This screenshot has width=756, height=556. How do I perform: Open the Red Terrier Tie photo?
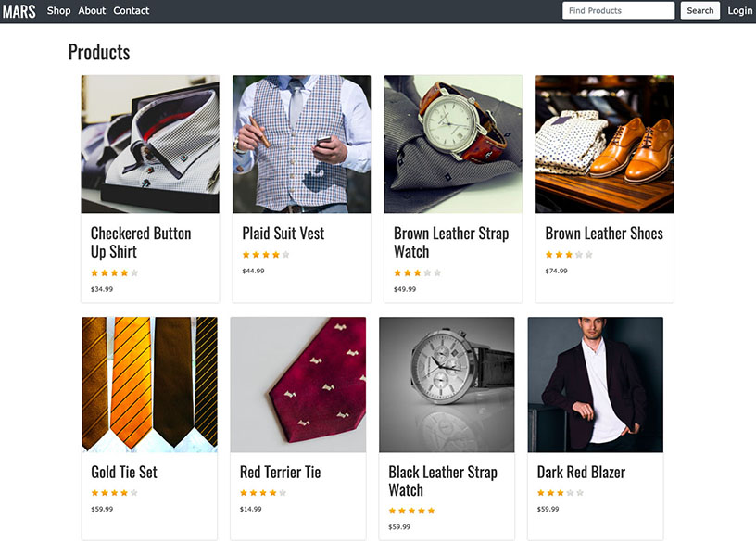(298, 385)
